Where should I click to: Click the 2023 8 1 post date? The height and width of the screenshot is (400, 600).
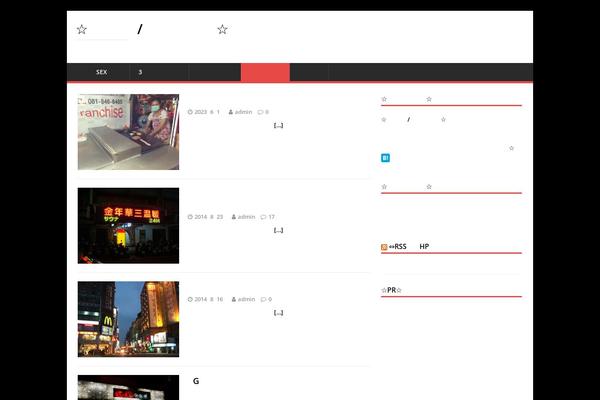(x=207, y=112)
